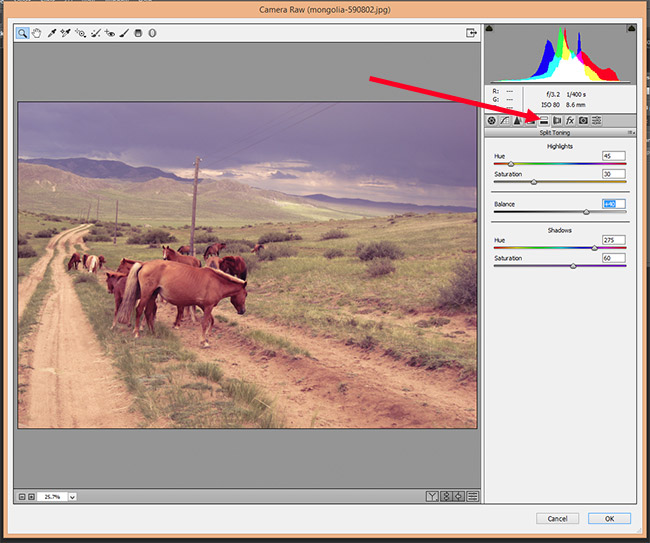Open the Split Toning panel tab
The width and height of the screenshot is (650, 543).
(544, 121)
